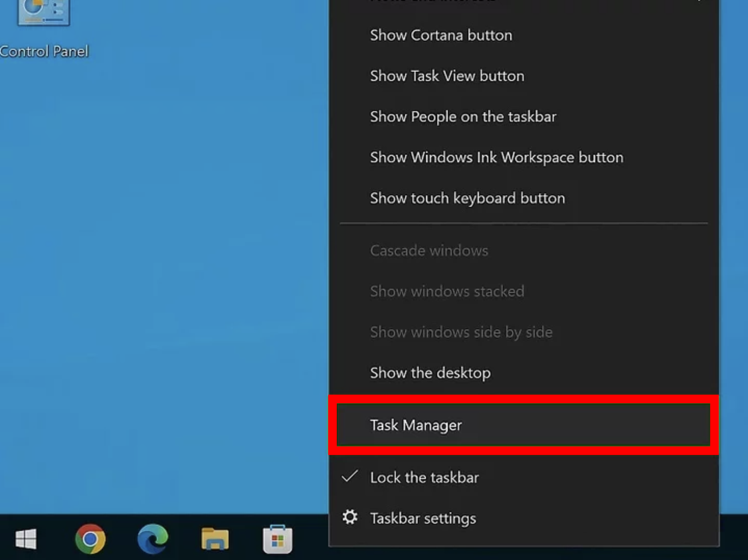748x560 pixels.
Task: Click the Cascade windows entry
Action: point(428,250)
